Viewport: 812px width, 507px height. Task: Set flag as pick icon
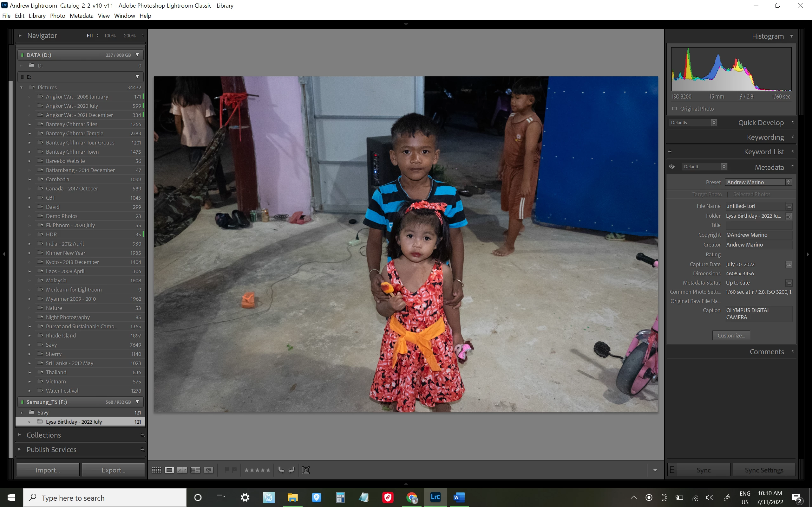pos(227,470)
